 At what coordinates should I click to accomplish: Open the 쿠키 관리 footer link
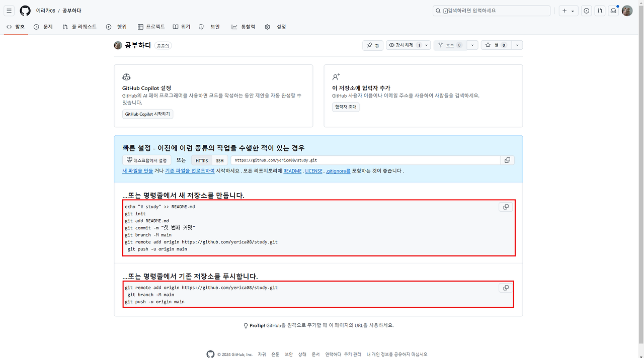coord(353,354)
